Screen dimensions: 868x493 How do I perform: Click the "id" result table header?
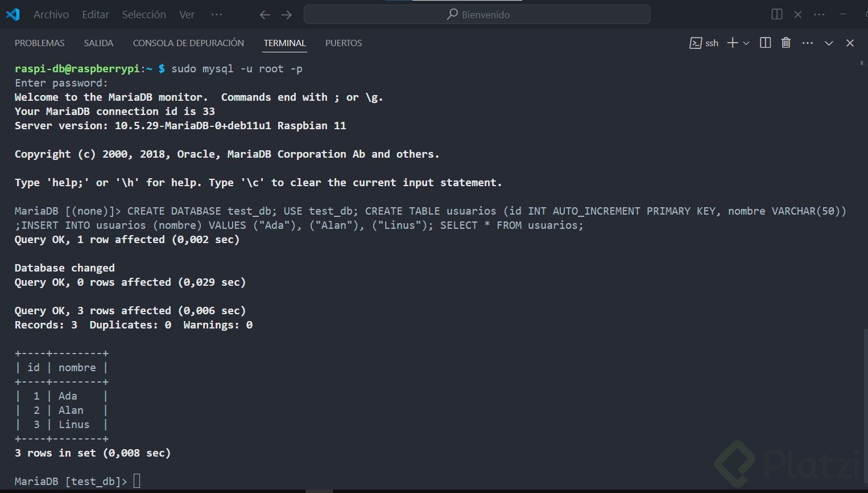tap(34, 368)
